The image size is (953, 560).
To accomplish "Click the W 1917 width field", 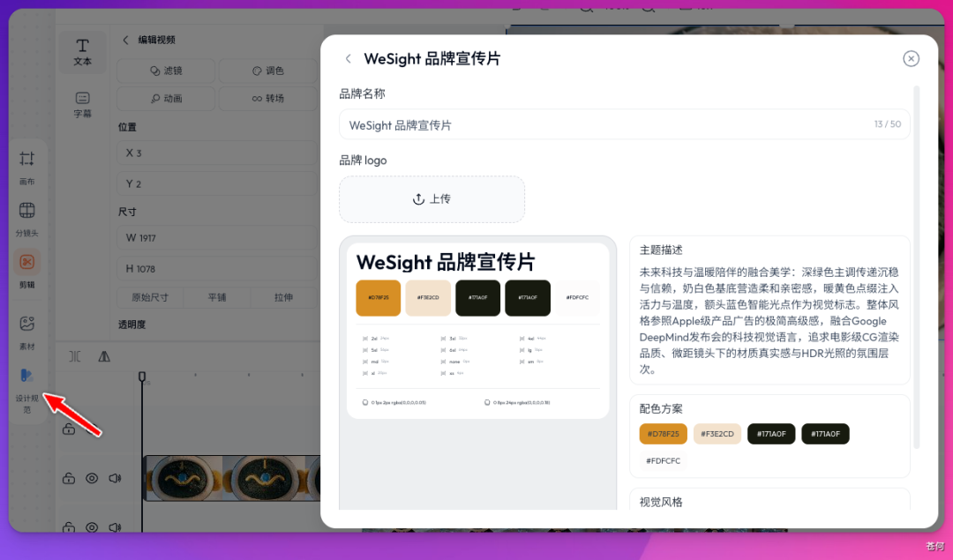I will 217,238.
